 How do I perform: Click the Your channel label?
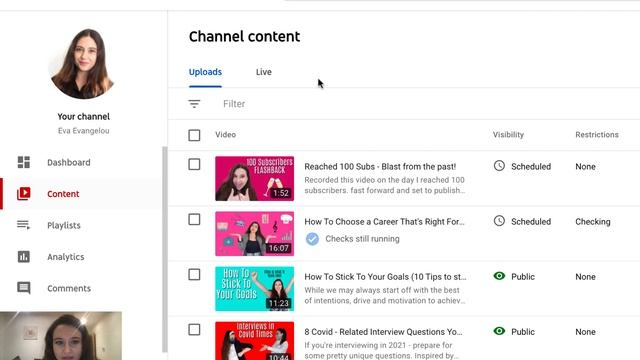coord(84,117)
